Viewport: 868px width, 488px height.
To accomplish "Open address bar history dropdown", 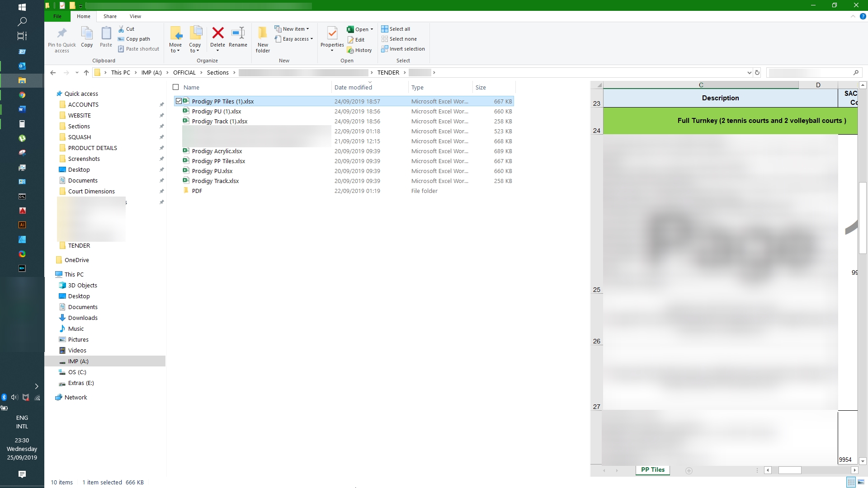I will click(x=749, y=72).
